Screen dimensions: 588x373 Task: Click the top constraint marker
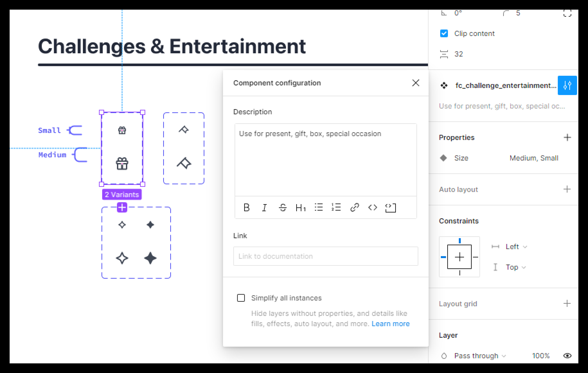click(460, 241)
